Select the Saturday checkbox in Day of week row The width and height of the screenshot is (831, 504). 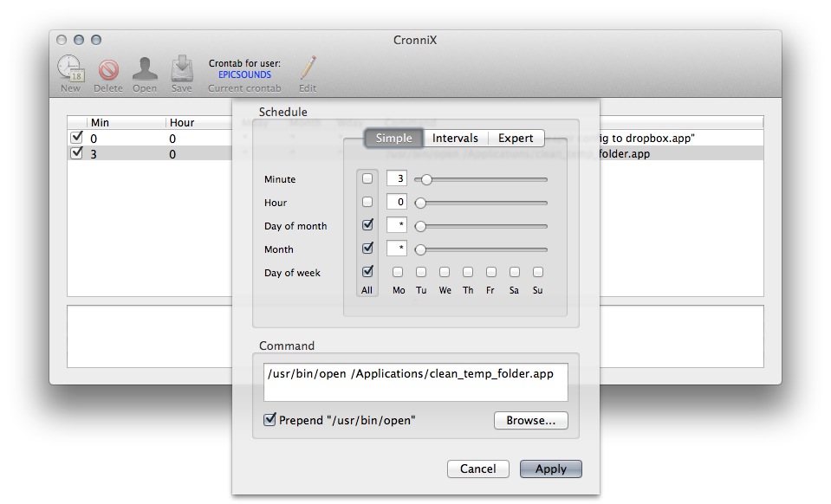514,271
